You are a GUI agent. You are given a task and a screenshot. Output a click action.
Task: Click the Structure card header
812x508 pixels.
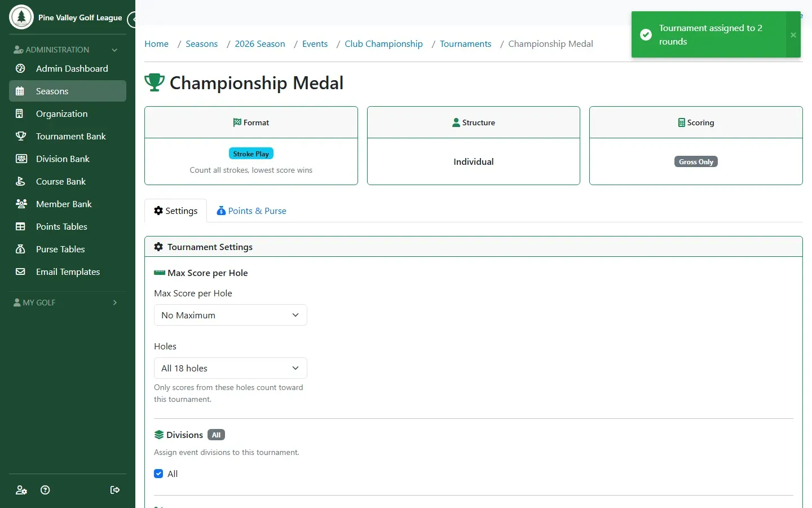[474, 122]
